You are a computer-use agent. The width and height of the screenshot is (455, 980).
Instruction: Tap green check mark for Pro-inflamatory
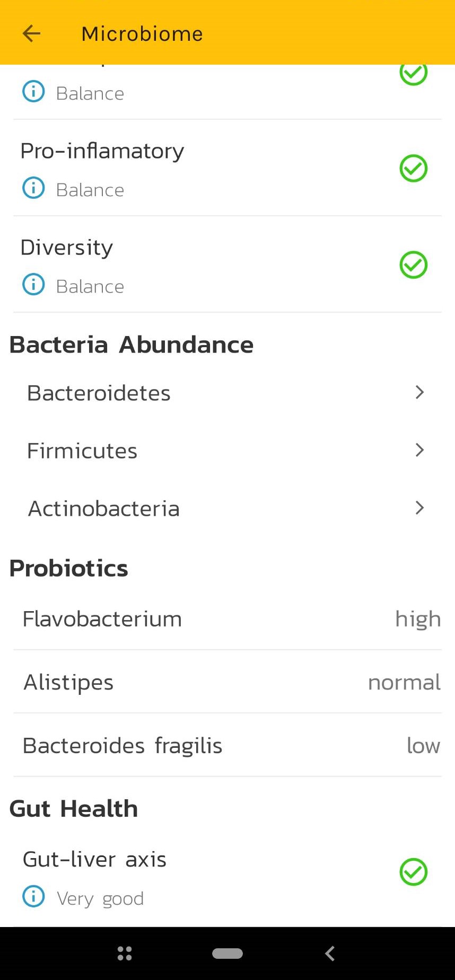coord(413,169)
